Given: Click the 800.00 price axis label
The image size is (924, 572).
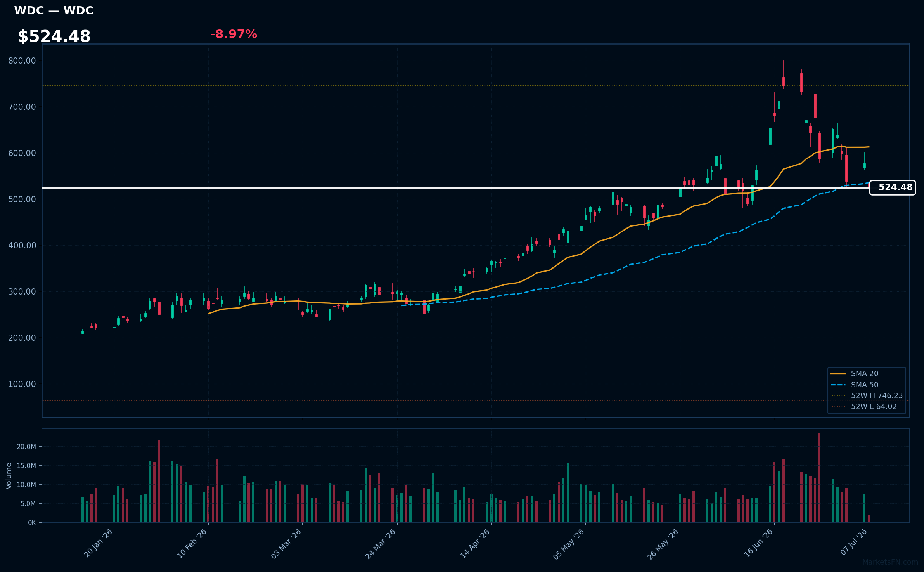Looking at the screenshot, I should coord(22,61).
